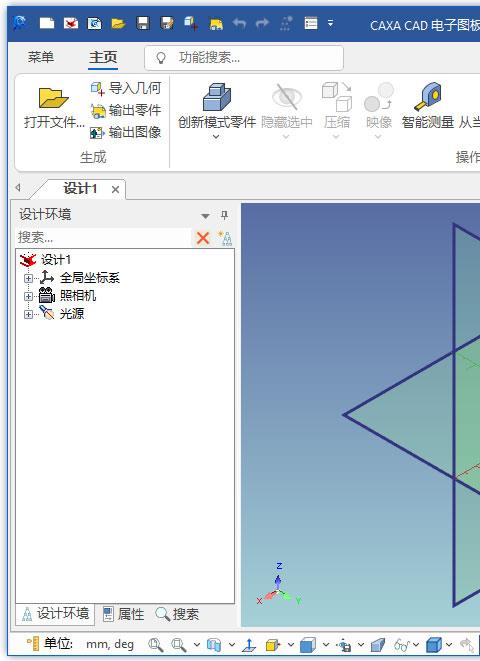Viewport: 480px width, 661px height.
Task: Select 全局坐标系 in the design tree
Action: (89, 277)
